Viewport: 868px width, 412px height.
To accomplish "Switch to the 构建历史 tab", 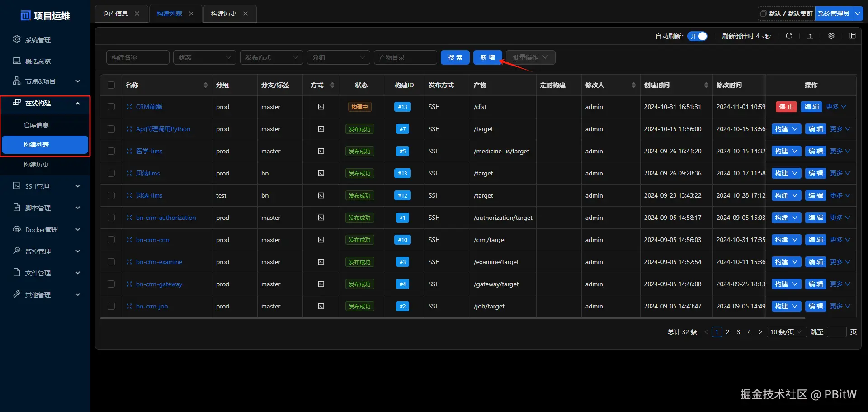I will click(224, 14).
